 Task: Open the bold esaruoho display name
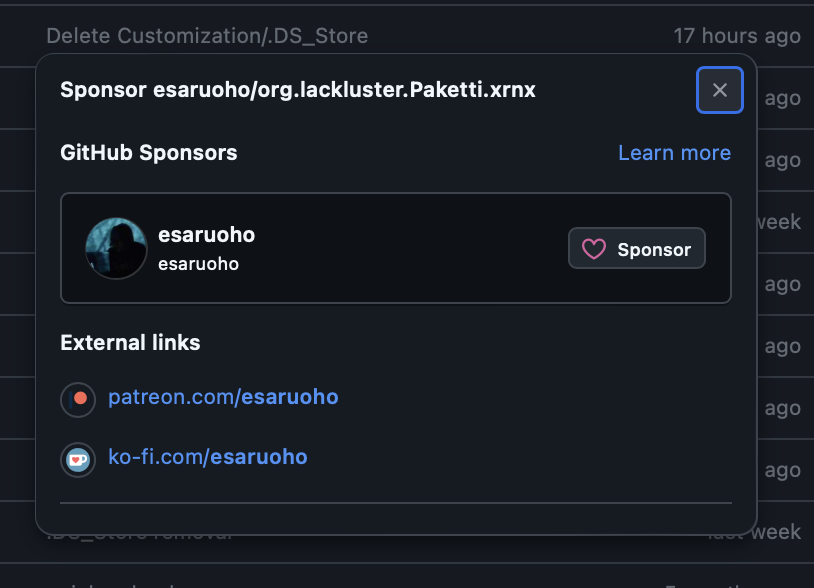coord(206,235)
